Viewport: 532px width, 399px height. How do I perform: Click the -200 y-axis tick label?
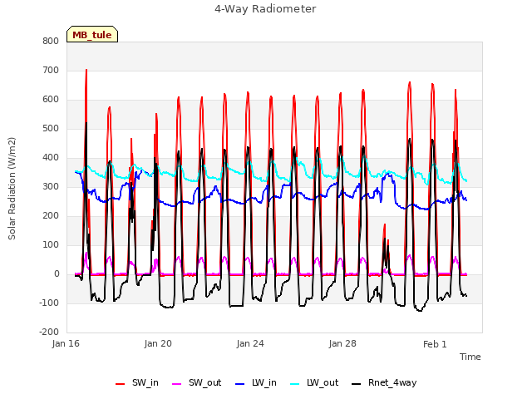49,332
